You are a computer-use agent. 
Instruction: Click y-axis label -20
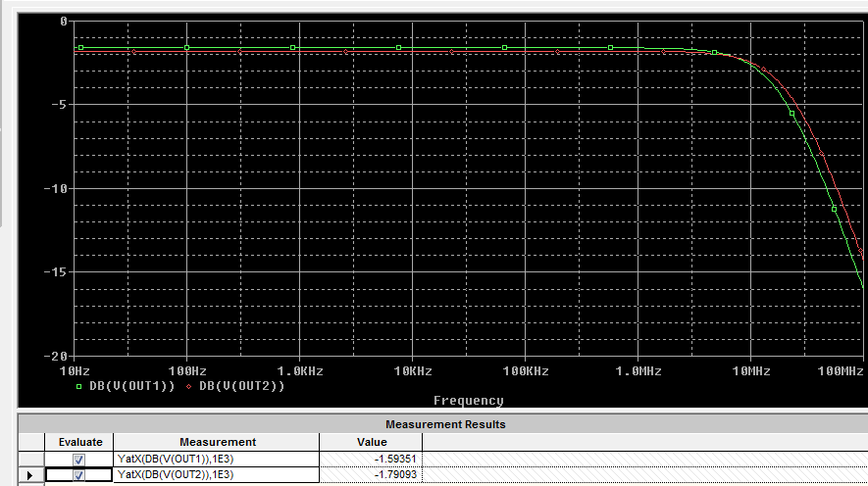click(x=56, y=356)
